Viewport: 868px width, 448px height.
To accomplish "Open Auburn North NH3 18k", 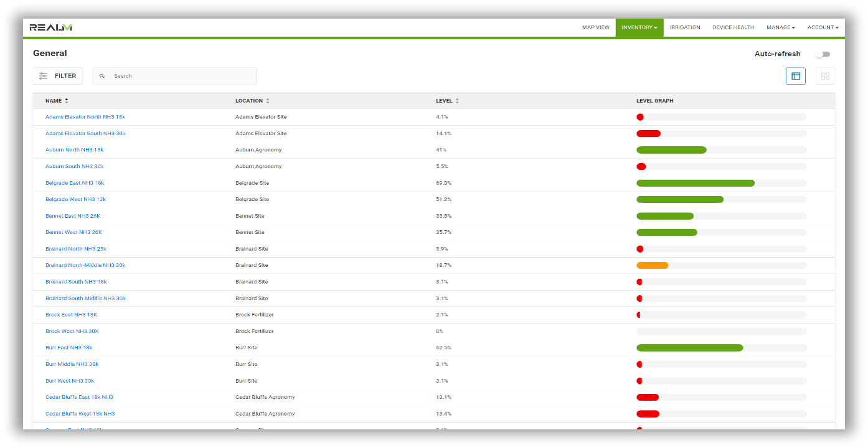I will 74,150.
